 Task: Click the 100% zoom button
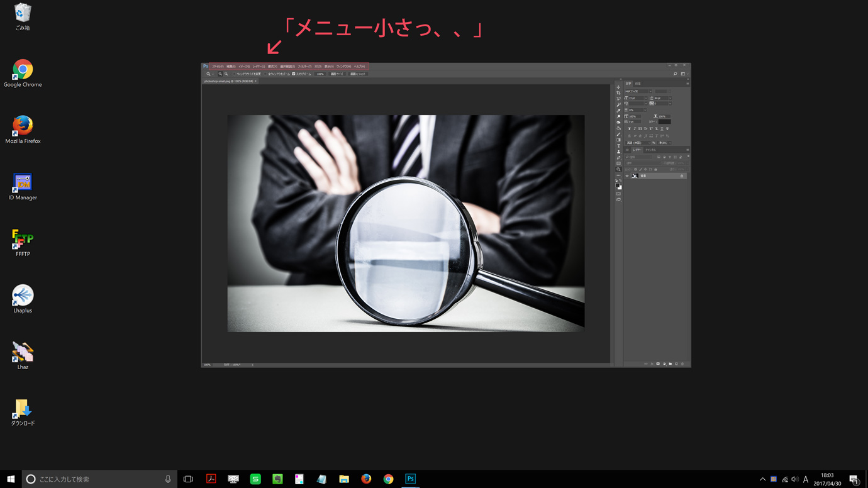(x=320, y=74)
